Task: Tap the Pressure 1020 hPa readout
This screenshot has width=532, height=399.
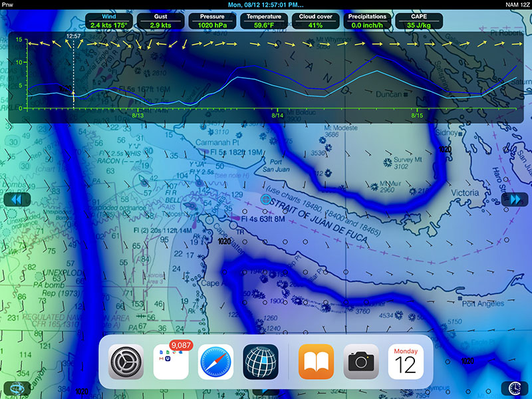Action: pyautogui.click(x=212, y=21)
